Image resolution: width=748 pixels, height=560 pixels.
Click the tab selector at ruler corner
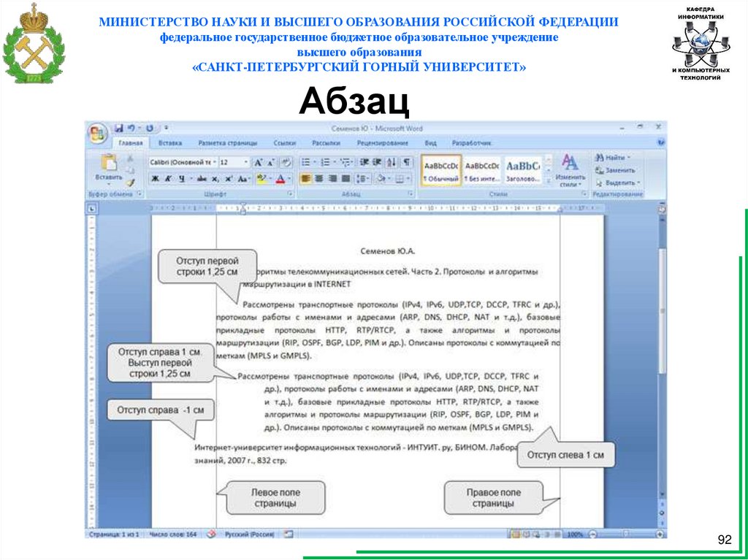pyautogui.click(x=92, y=208)
